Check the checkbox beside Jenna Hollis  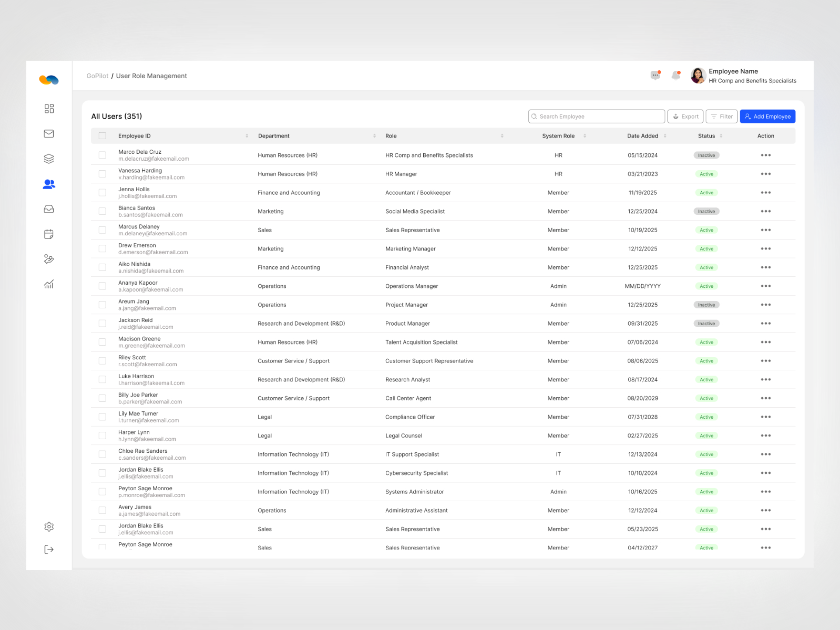(102, 192)
